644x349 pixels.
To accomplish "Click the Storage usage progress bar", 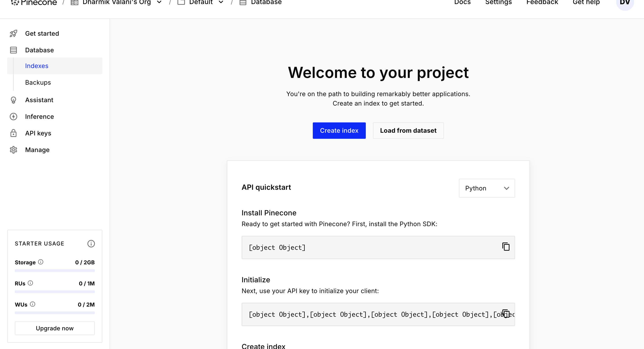I will click(55, 270).
